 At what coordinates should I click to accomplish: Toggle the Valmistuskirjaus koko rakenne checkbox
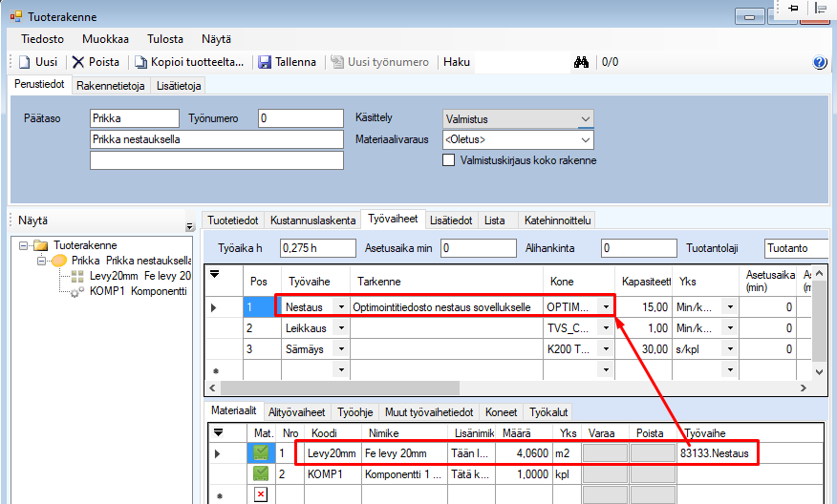(x=449, y=160)
